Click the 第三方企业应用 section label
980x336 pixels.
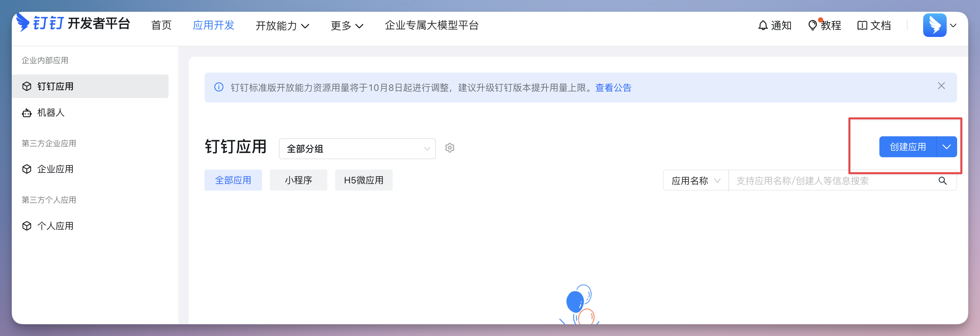[x=49, y=143]
